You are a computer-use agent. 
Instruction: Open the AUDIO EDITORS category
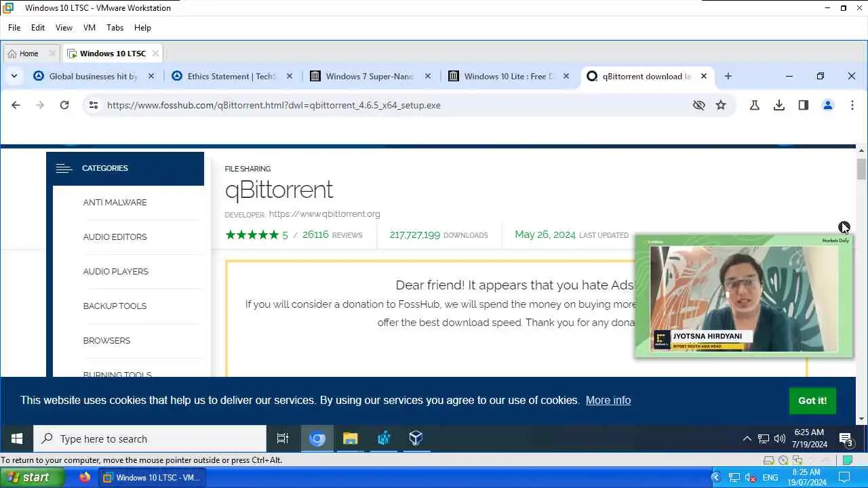(115, 237)
